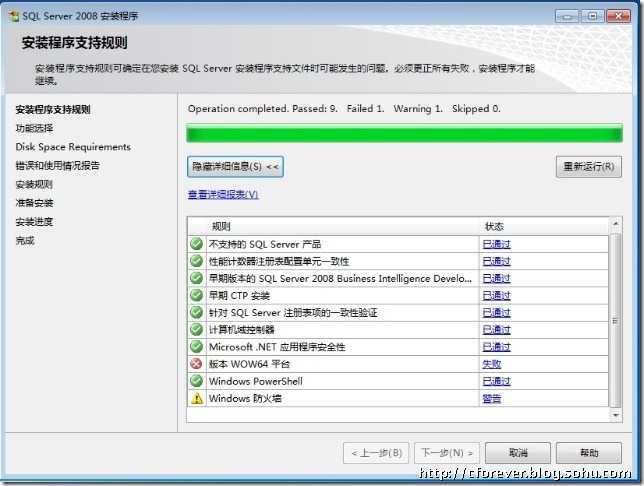
Task: Open 已通过 link for Windows PowerShell
Action: [x=496, y=381]
